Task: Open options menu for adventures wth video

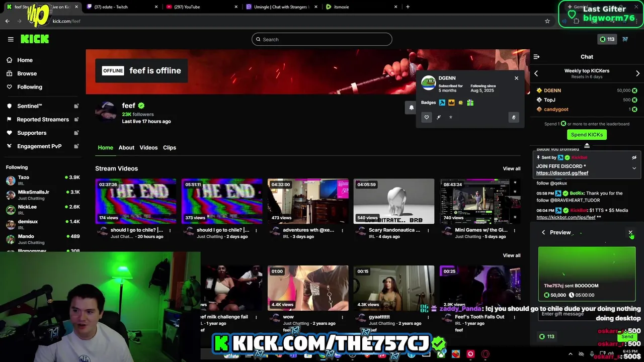Action: coord(342,230)
